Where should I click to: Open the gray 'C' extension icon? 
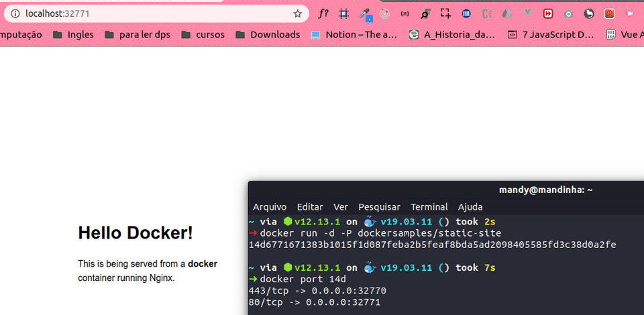click(x=487, y=14)
